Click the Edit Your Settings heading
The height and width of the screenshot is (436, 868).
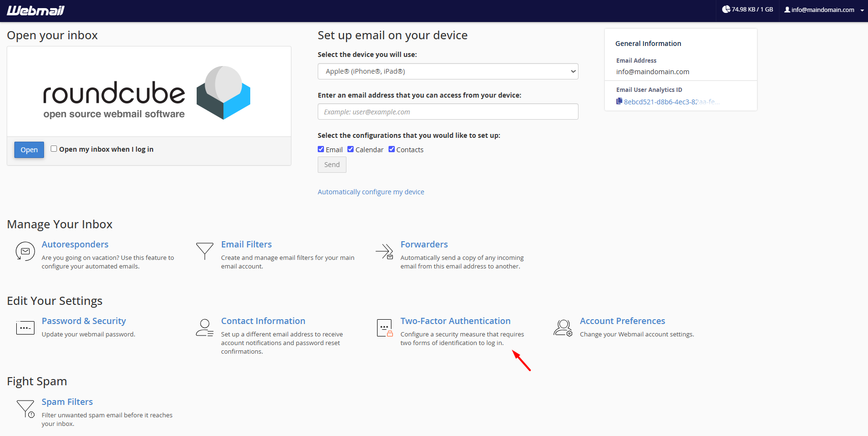pos(55,301)
